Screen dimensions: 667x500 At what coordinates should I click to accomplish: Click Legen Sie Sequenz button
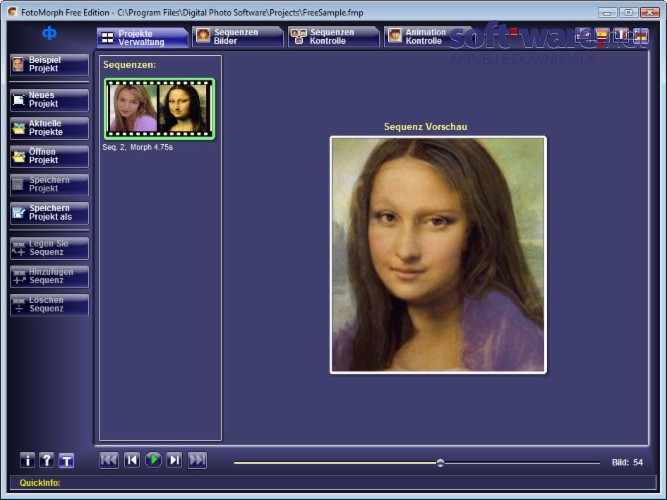(49, 248)
